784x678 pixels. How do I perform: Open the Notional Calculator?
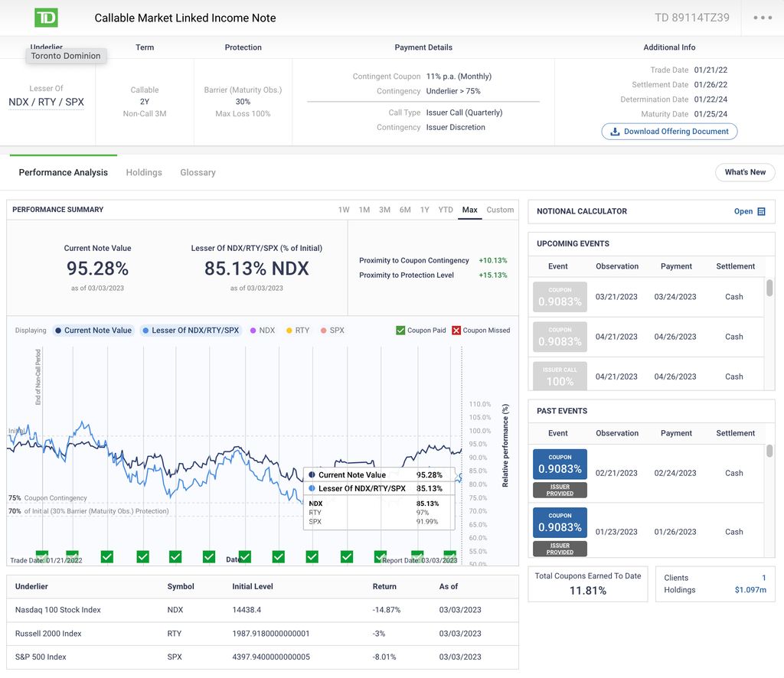(749, 211)
